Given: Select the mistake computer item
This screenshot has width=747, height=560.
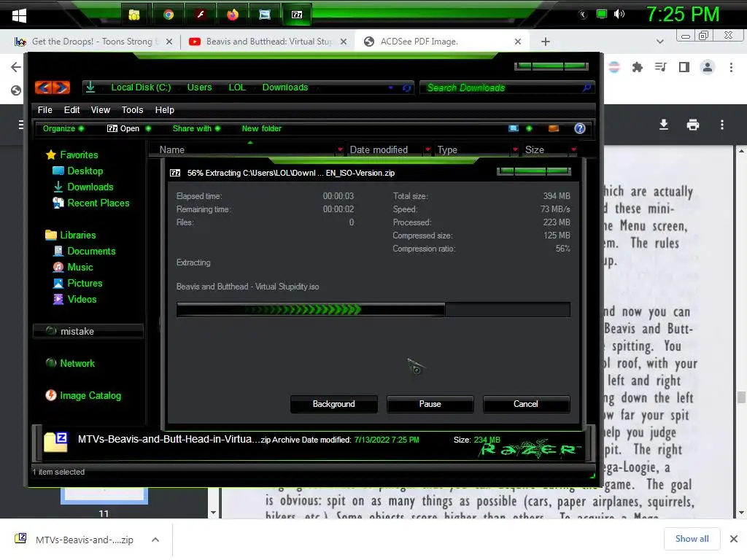Looking at the screenshot, I should tap(88, 332).
